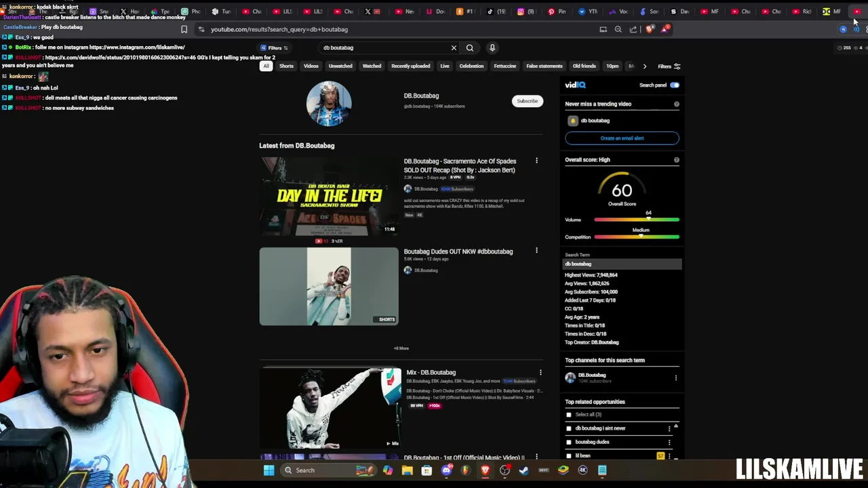Open options for 'boutabag dudes' opportunity
This screenshot has height=488, width=868.
click(x=669, y=442)
